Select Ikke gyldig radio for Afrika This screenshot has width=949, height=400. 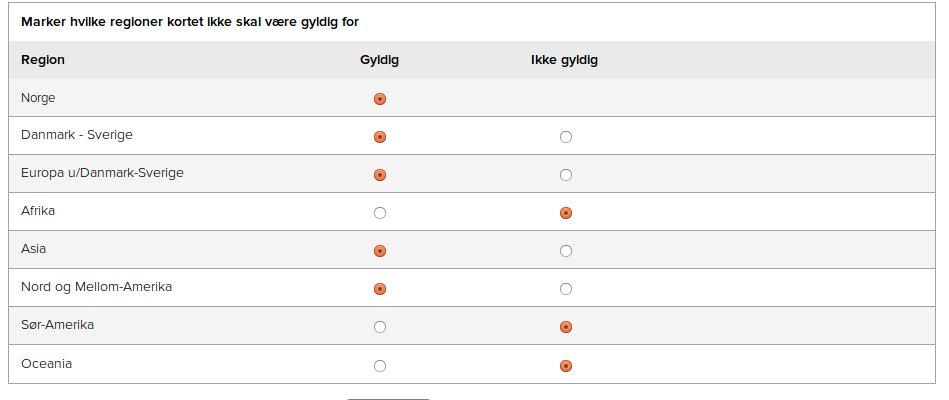[565, 213]
